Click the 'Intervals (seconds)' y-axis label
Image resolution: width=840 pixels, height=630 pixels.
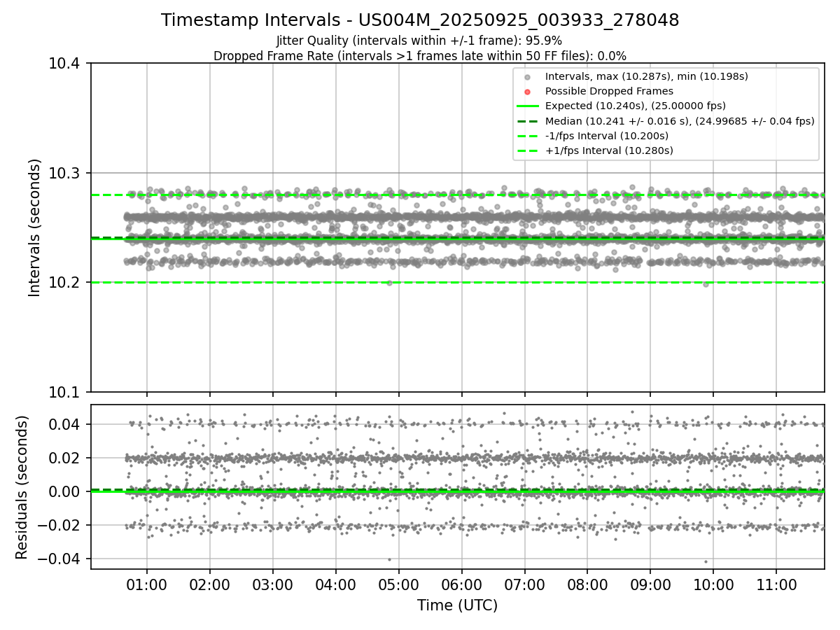(35, 227)
